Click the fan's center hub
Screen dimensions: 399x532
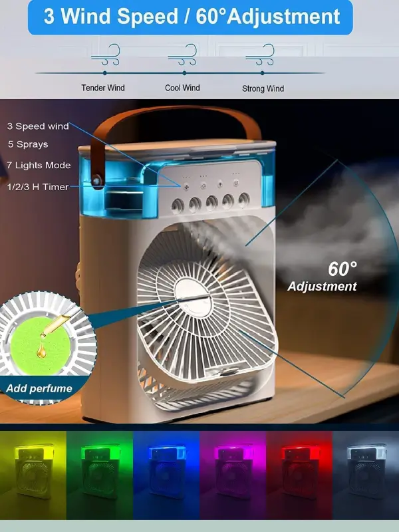194,297
